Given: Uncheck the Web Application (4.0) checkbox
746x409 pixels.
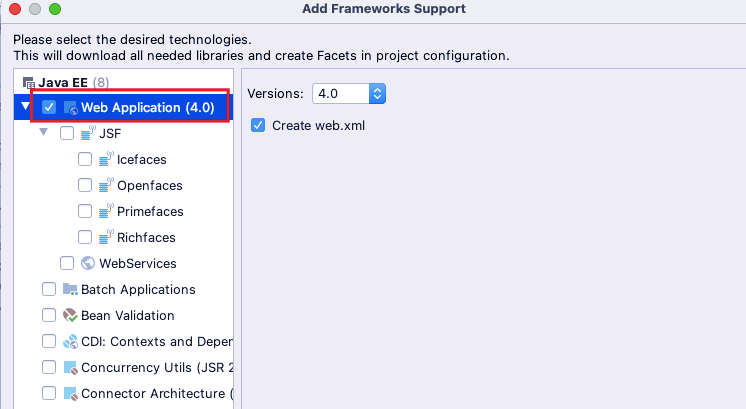Looking at the screenshot, I should coord(49,107).
